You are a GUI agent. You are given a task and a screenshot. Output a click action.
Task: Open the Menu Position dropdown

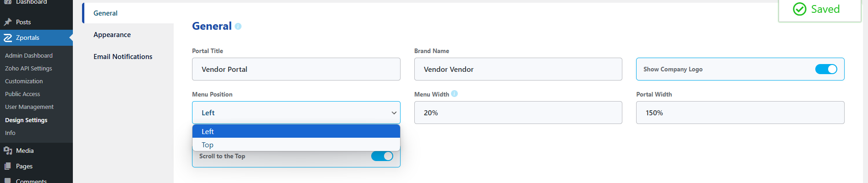296,113
